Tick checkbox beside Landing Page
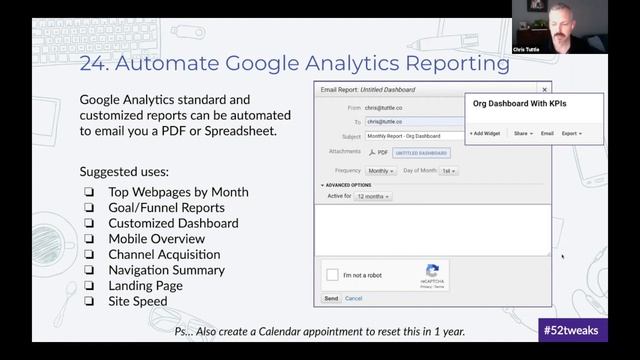This screenshot has width=640, height=360. pos(89,285)
